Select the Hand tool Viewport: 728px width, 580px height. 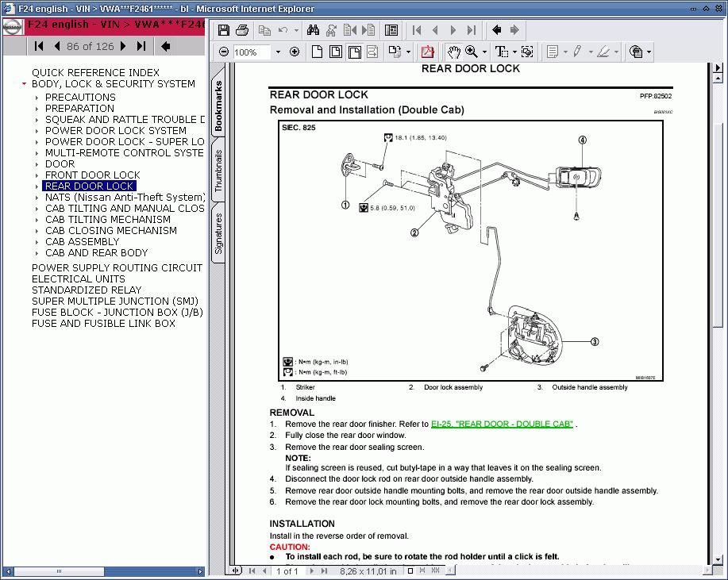point(453,52)
